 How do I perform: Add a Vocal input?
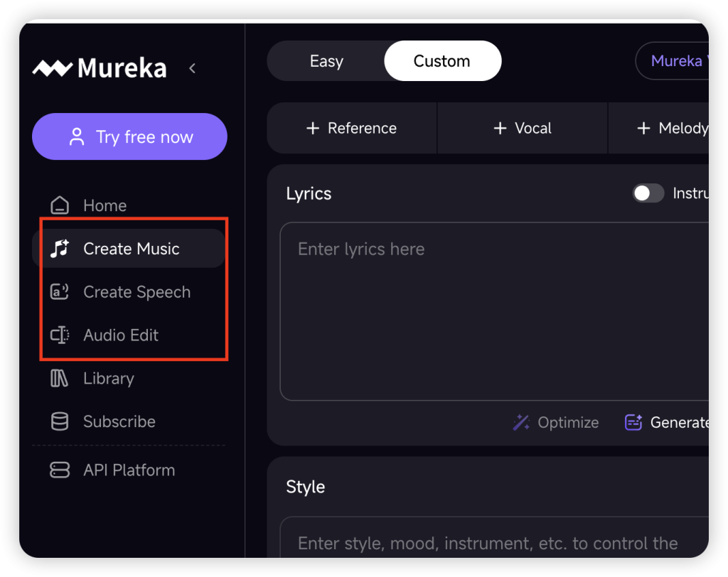[x=523, y=129]
